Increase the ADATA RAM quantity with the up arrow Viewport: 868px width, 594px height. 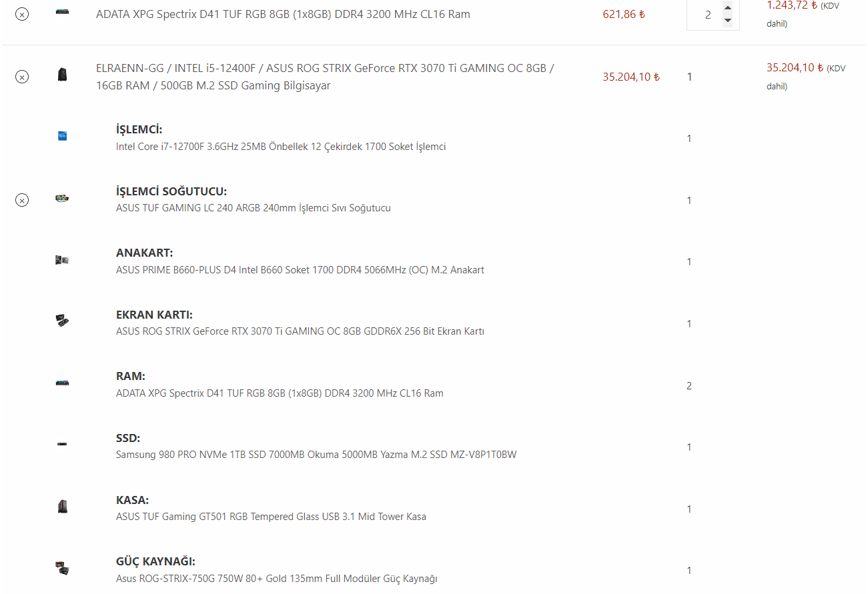[727, 8]
